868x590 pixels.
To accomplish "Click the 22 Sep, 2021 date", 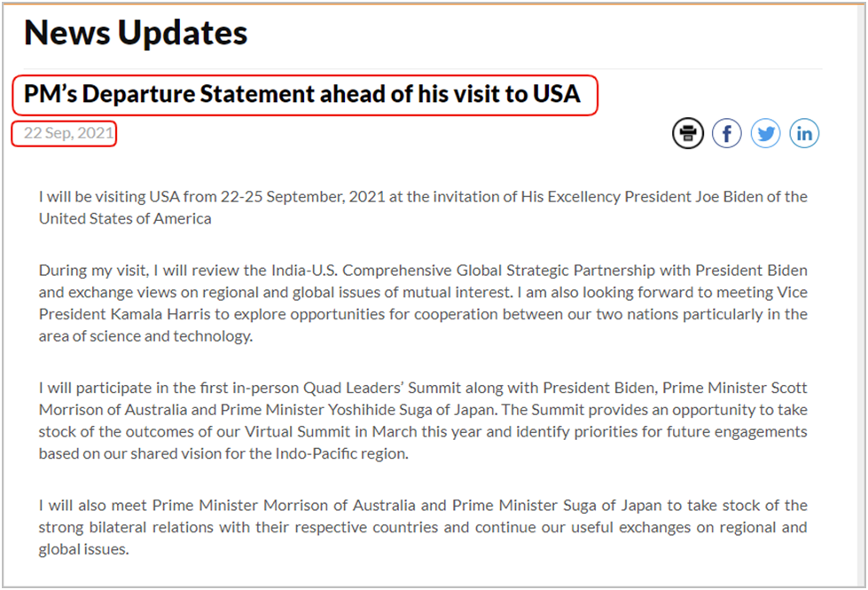I will (68, 133).
